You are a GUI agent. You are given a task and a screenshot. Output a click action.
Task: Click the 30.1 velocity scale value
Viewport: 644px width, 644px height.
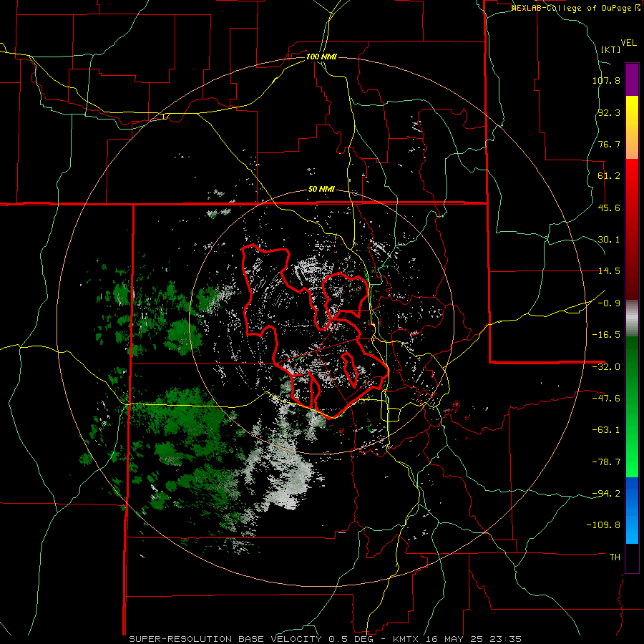(609, 240)
